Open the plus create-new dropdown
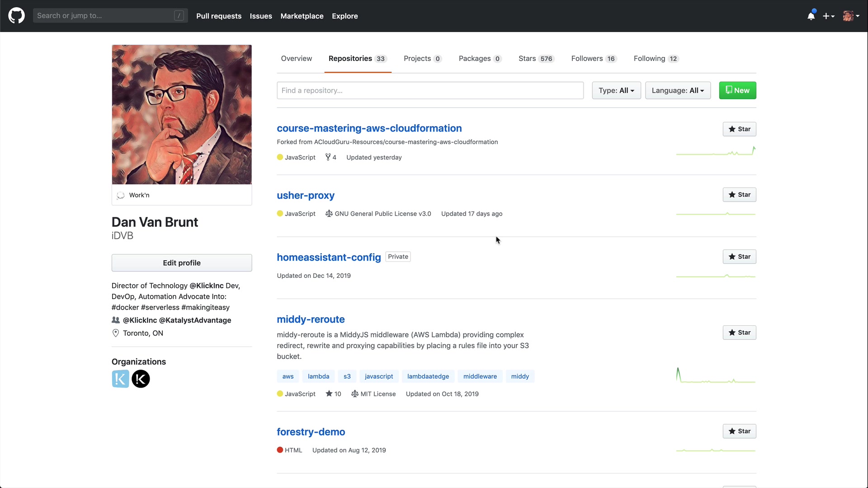The height and width of the screenshot is (488, 868). tap(828, 16)
